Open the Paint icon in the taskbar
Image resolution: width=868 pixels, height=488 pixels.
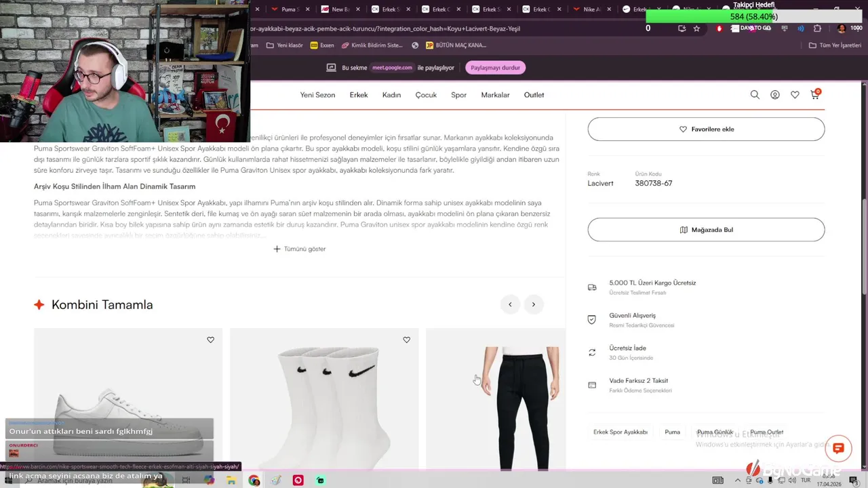point(276,481)
